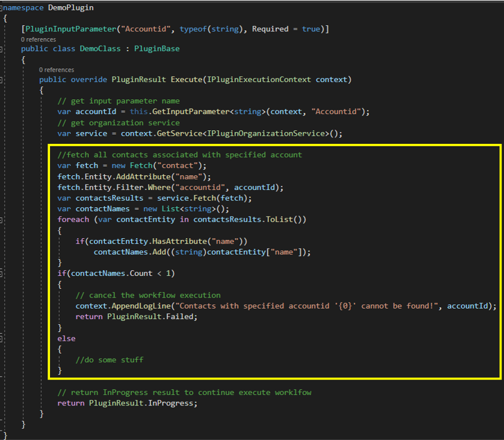This screenshot has width=504, height=440.
Task: Click the 'AppendLogLine' method call
Action: [x=141, y=306]
